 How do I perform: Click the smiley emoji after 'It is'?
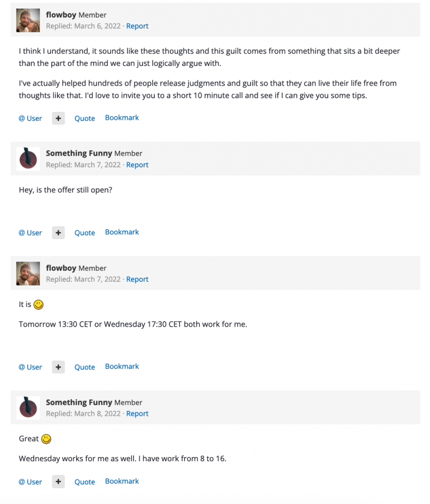39,304
